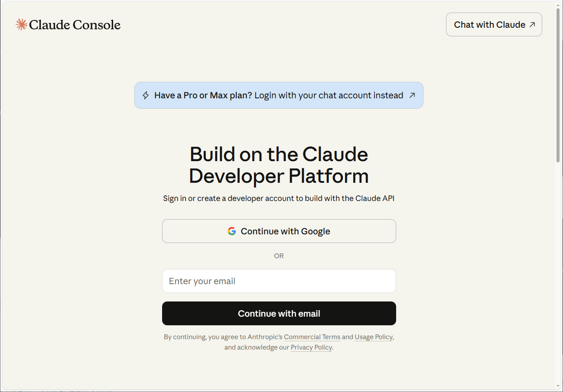Image resolution: width=563 pixels, height=392 pixels.
Task: View the Privacy Policy link
Action: (311, 347)
